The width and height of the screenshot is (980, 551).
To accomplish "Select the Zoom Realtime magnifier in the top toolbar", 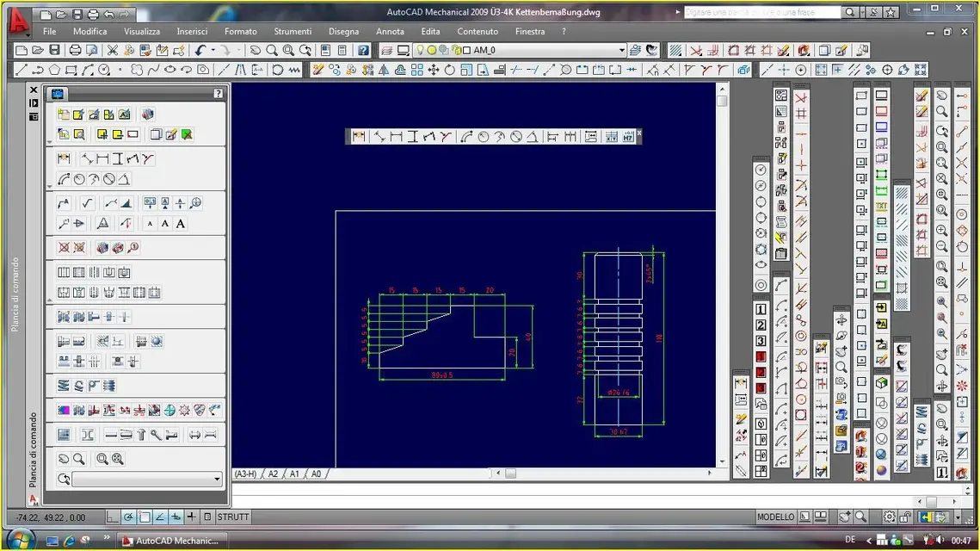I will (272, 50).
